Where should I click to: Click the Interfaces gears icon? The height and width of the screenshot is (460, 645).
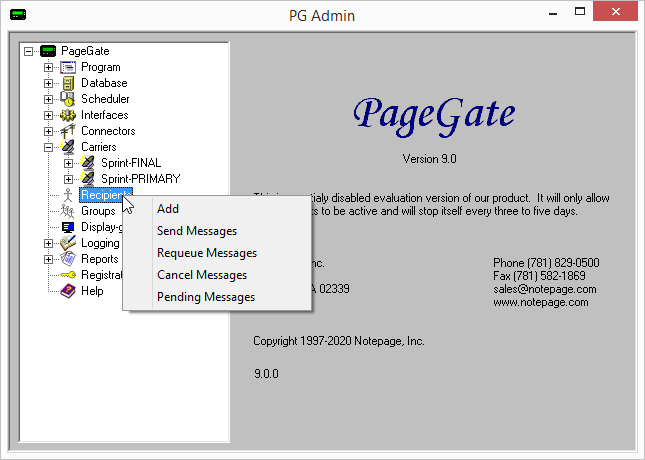pyautogui.click(x=68, y=115)
